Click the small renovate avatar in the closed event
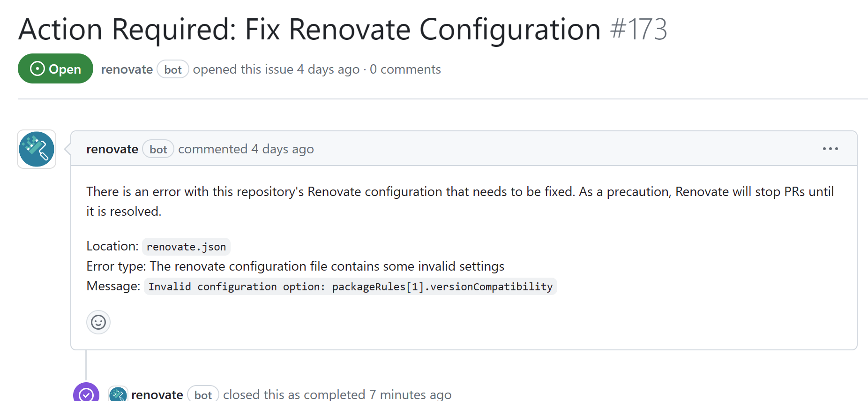The image size is (868, 401). coord(118,394)
